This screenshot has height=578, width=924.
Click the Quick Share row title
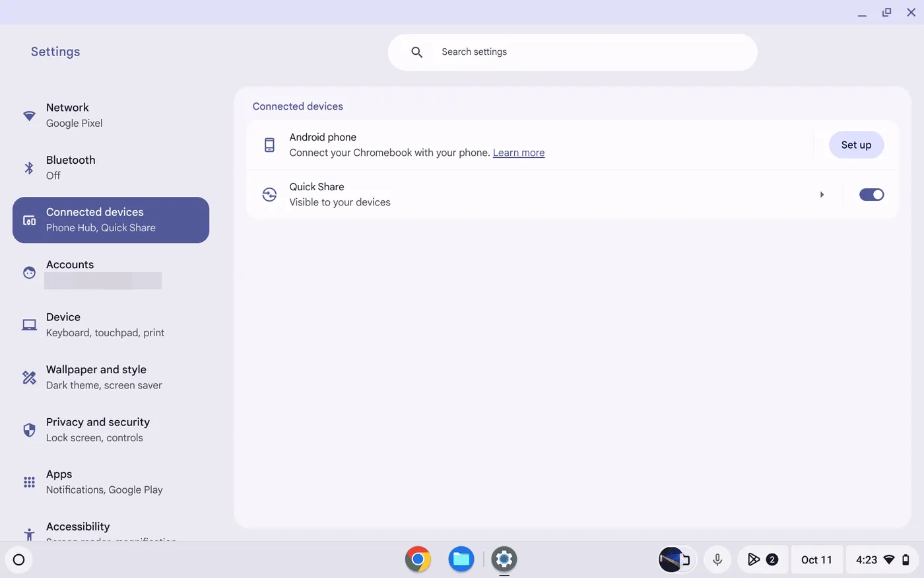(317, 187)
